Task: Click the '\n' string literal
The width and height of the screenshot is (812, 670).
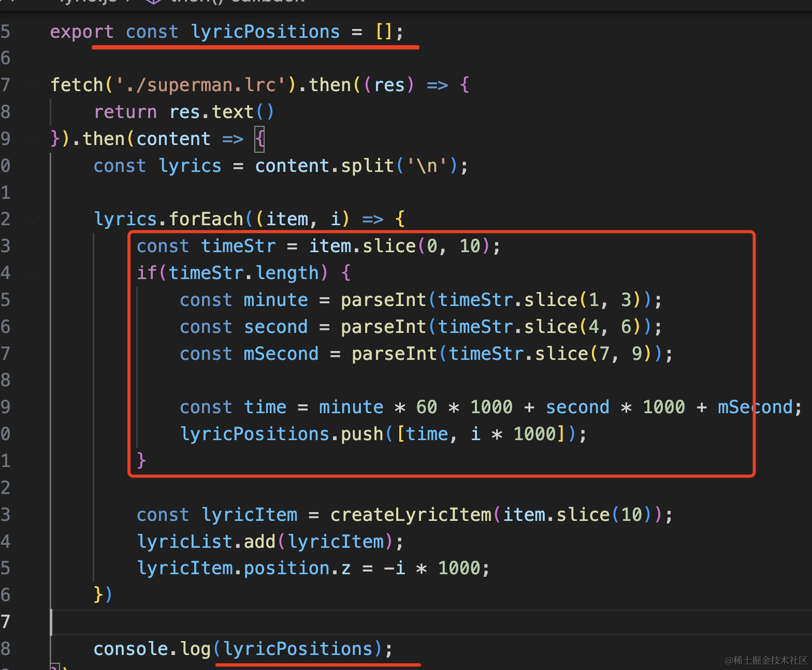Action: [427, 166]
